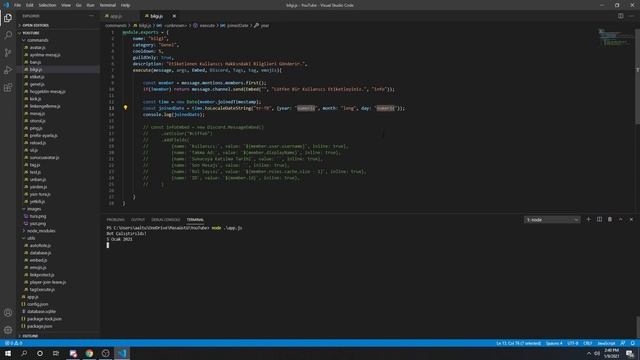
Task: Open database.sqlite in the explorer
Action: click(41, 311)
